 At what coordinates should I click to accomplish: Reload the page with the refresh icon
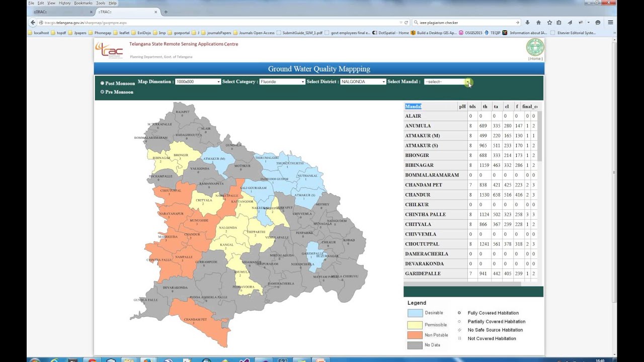(406, 23)
